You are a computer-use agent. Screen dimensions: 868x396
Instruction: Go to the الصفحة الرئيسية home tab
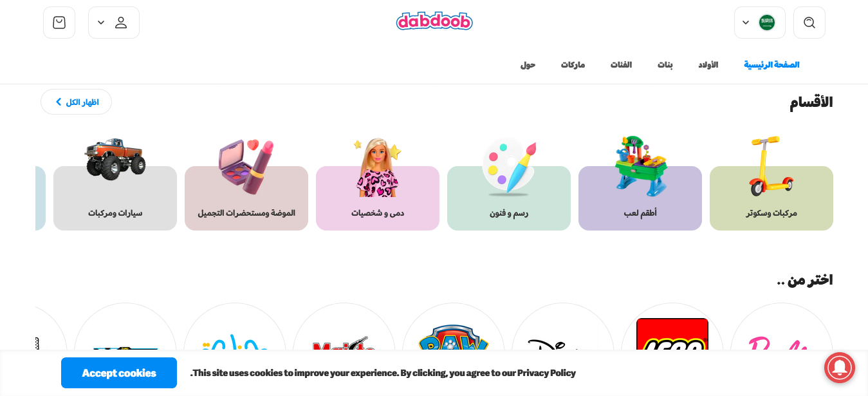[x=771, y=65]
